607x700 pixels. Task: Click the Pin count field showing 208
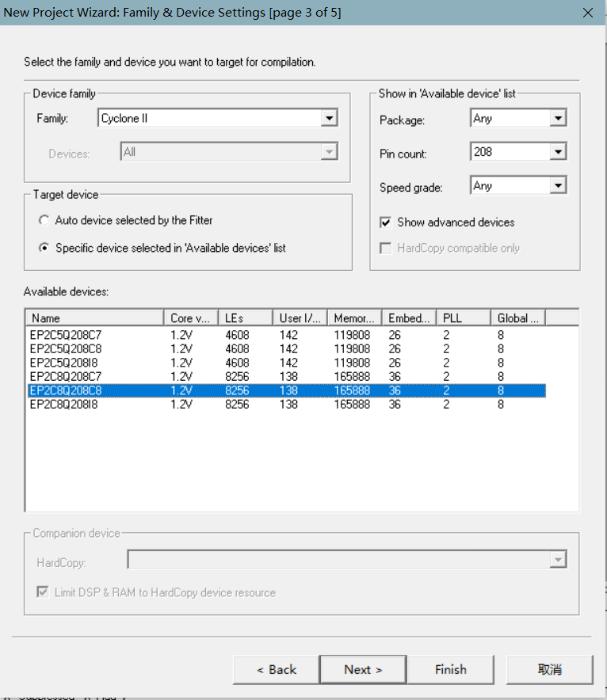coord(510,152)
